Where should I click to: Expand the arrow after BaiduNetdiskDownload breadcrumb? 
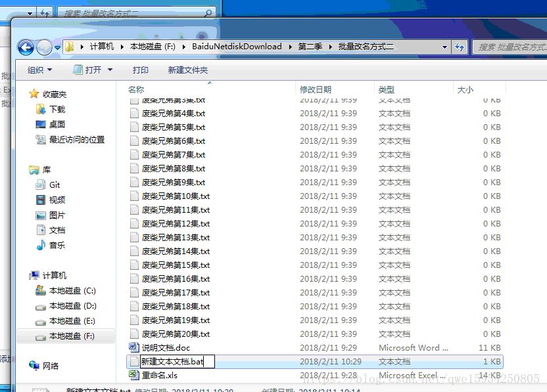[290, 47]
